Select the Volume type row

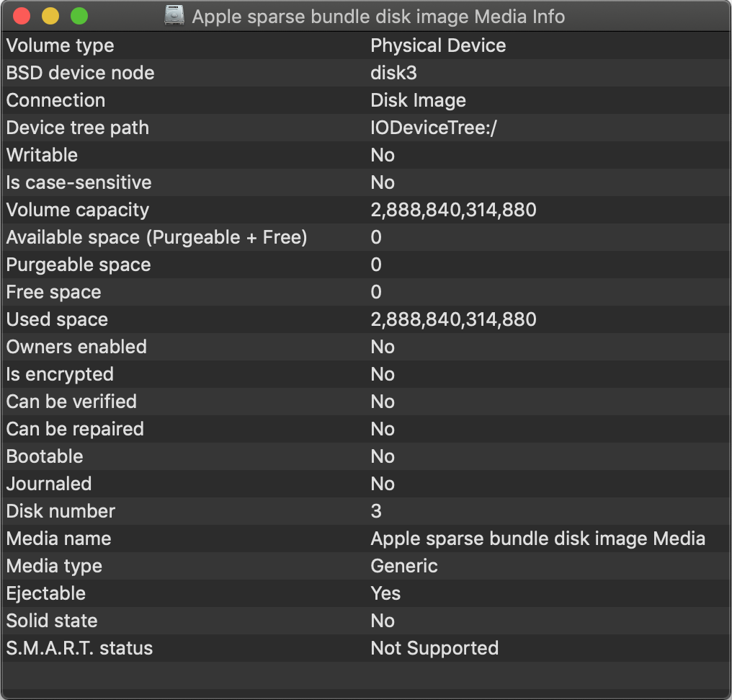tap(61, 45)
